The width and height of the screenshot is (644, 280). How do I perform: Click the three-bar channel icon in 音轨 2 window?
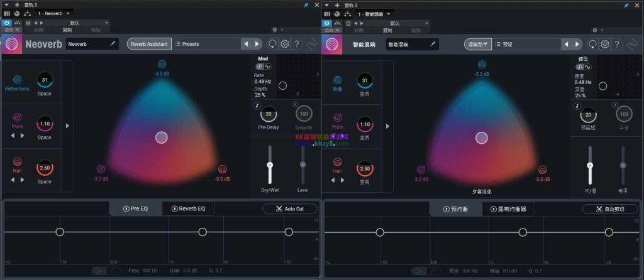(6, 14)
